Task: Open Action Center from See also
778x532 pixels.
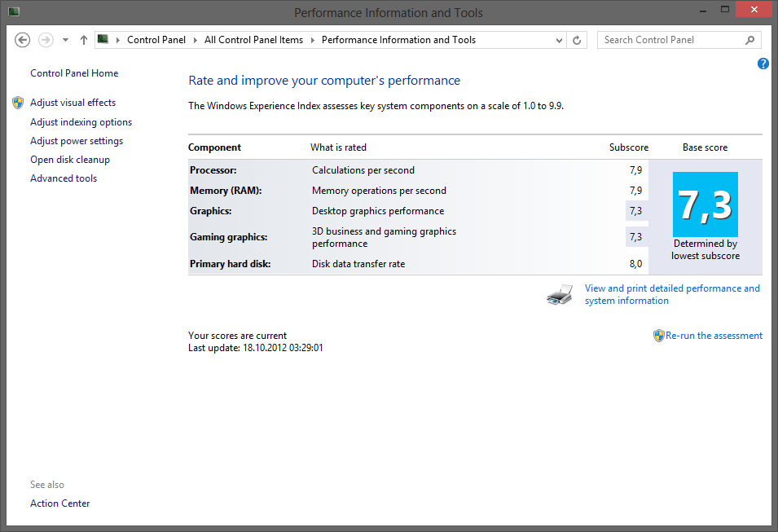Action: (x=59, y=503)
